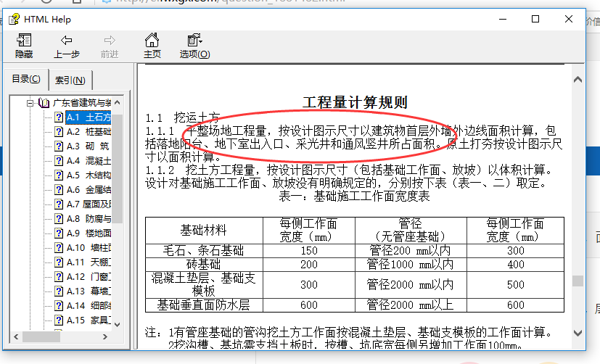The height and width of the screenshot is (364, 600).
Task: Click help page icon beside A.13
Action: coord(59,291)
